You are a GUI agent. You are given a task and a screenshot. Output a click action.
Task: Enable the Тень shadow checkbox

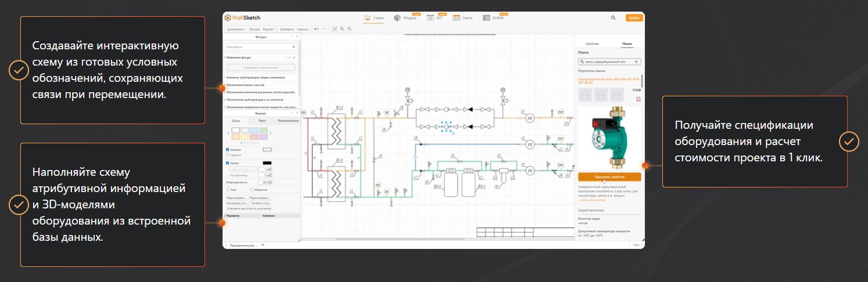227,189
